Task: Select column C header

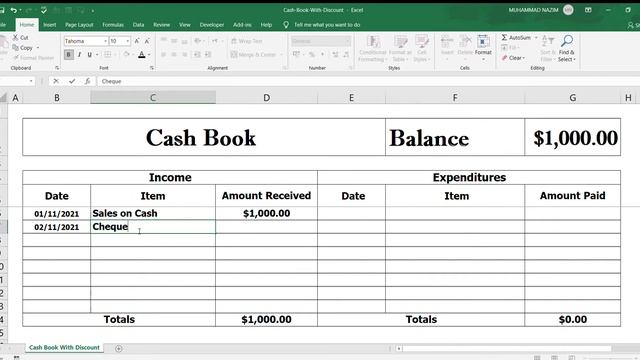Action: click(153, 98)
